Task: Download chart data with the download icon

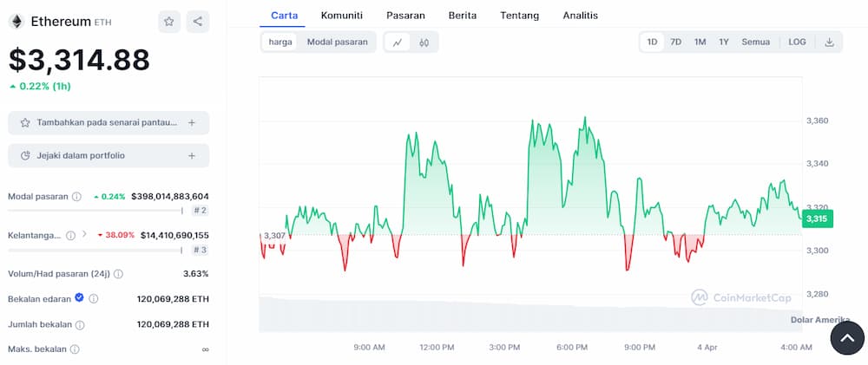Action: (829, 42)
